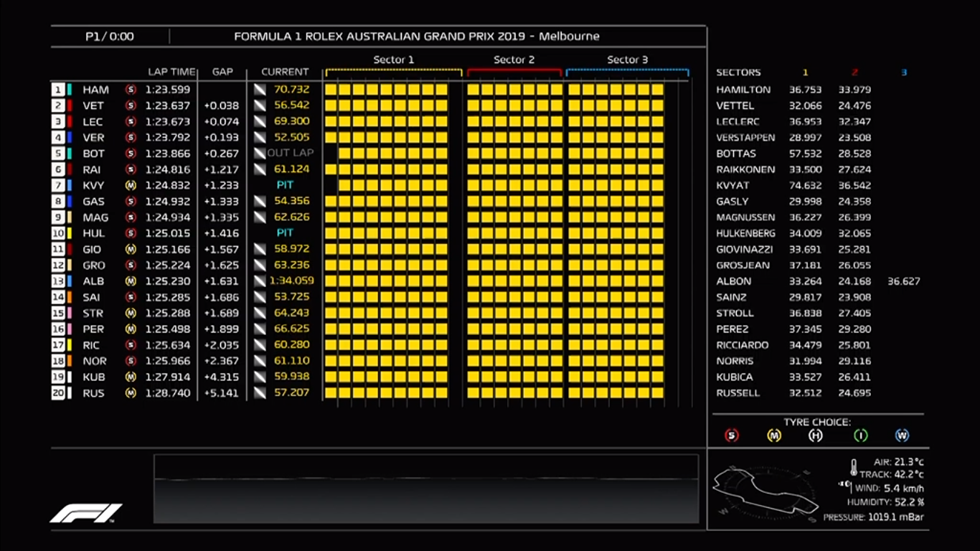Click gap value +5.141
The width and height of the screenshot is (980, 551).
[222, 393]
